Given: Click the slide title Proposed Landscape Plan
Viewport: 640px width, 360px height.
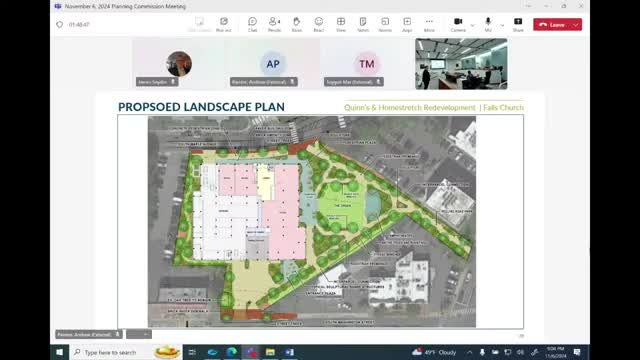Looking at the screenshot, I should (x=201, y=107).
